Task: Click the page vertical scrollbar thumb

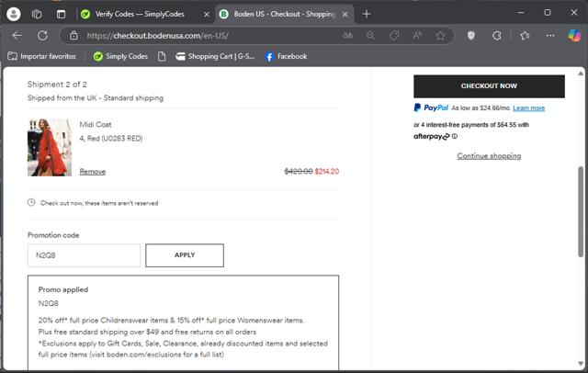Action: [x=581, y=212]
